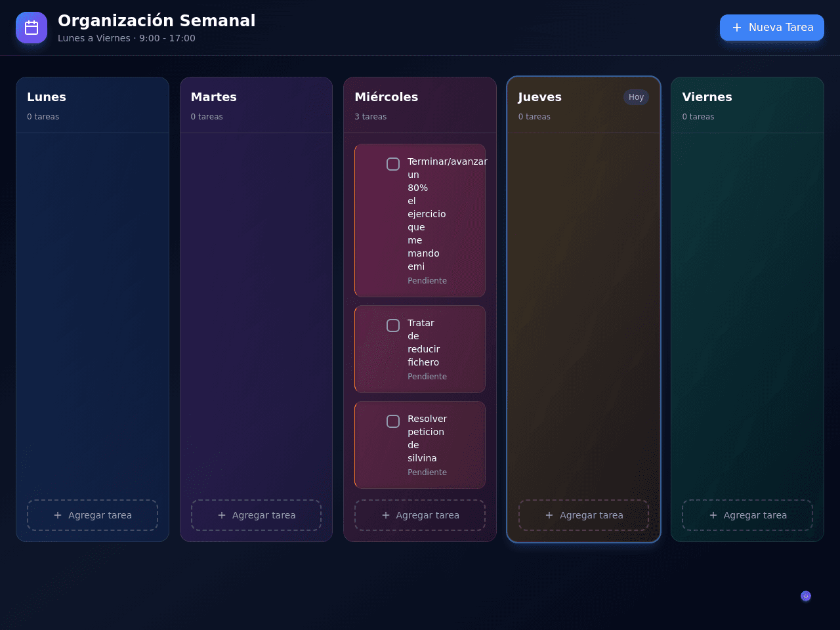This screenshot has height=630, width=840.
Task: Open the 'Resolver peticion de silvina' task text
Action: pos(427,438)
